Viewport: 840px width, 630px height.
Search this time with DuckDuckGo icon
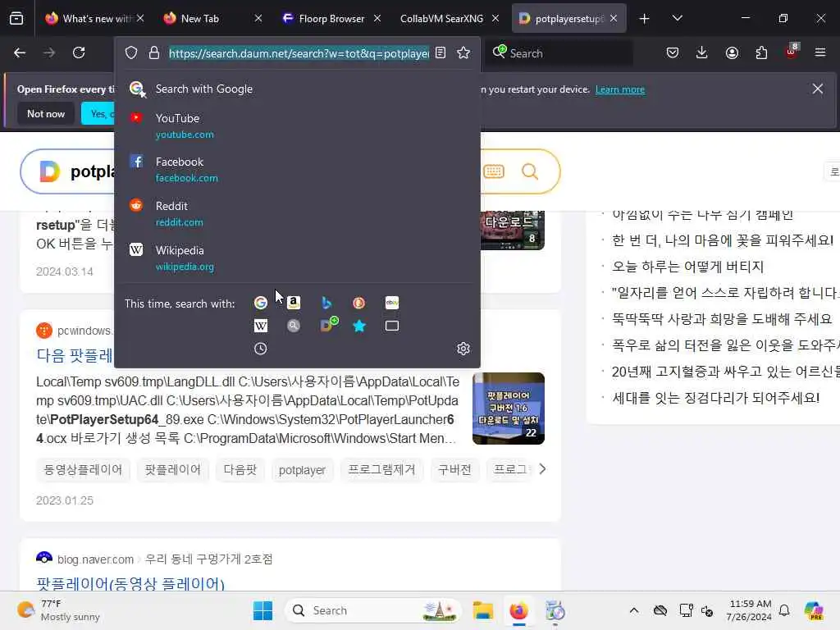click(x=359, y=303)
